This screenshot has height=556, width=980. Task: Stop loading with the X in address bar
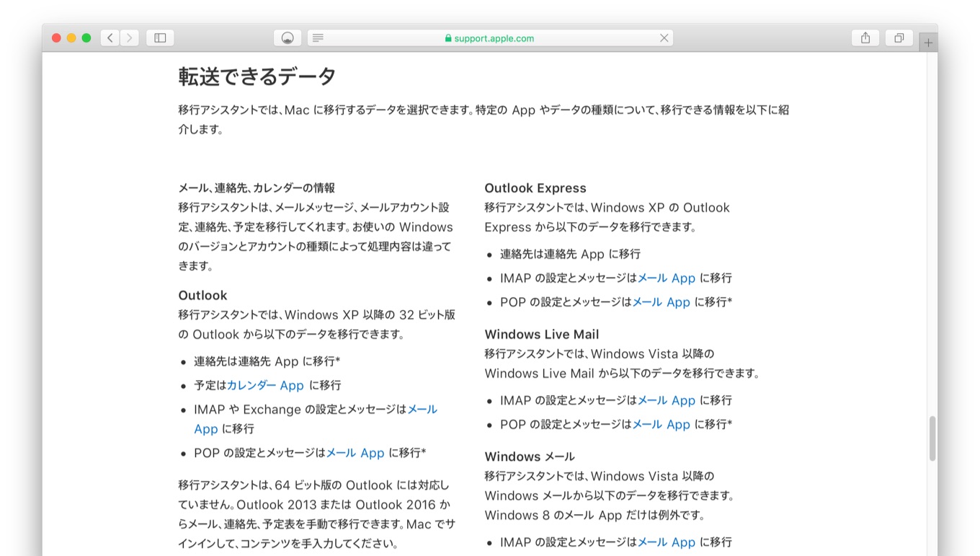click(x=664, y=38)
